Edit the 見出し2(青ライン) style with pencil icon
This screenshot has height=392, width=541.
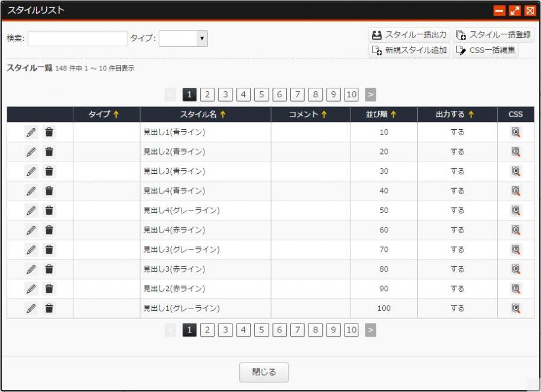click(x=31, y=152)
